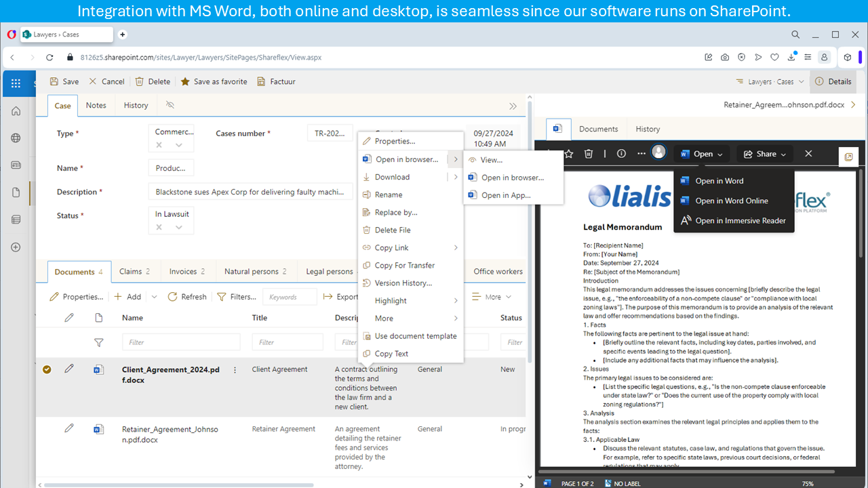Open document in new window pop-out icon
The image size is (868, 488).
point(848,157)
